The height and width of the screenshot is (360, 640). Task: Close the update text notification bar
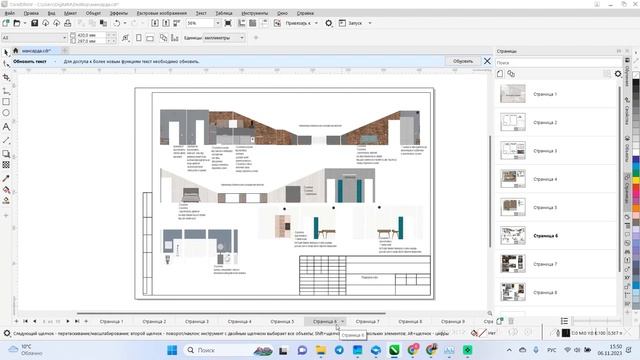(487, 61)
